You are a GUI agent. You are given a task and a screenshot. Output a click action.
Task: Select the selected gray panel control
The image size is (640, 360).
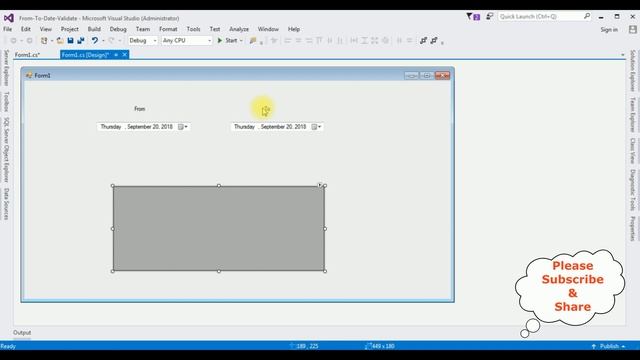pos(219,229)
